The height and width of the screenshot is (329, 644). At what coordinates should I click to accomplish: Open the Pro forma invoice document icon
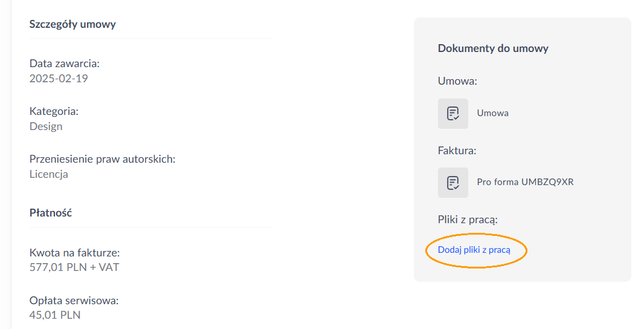453,183
